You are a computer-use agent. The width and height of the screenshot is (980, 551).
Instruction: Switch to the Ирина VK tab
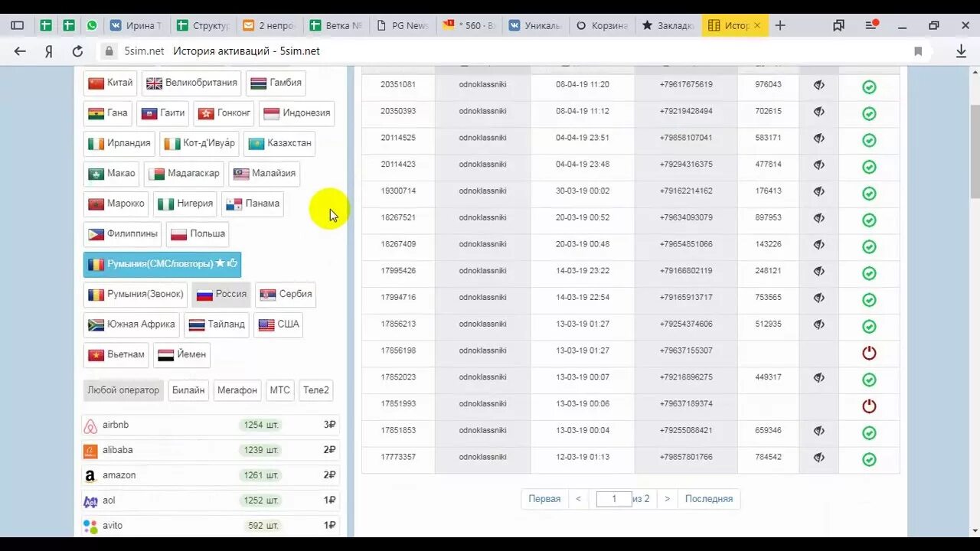[x=136, y=25]
